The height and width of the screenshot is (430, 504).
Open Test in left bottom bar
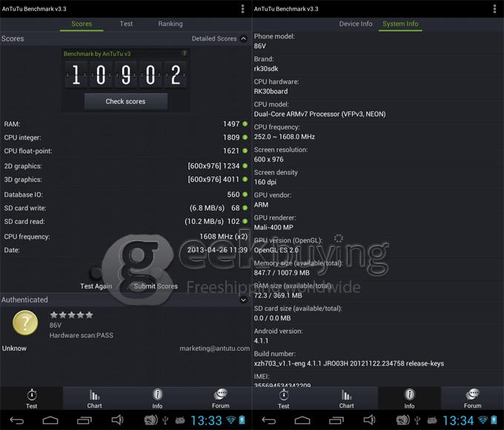31,398
